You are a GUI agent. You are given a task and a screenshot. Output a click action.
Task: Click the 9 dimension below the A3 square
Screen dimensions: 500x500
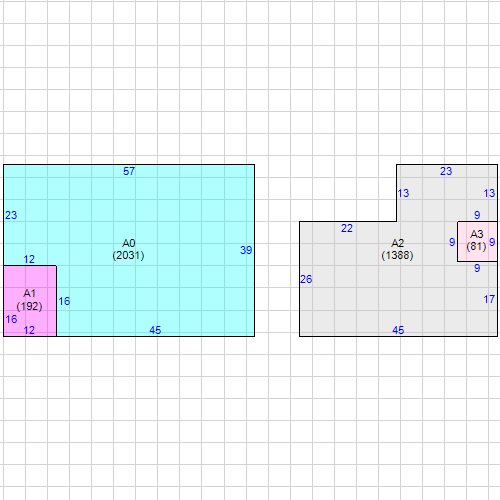[x=477, y=268]
